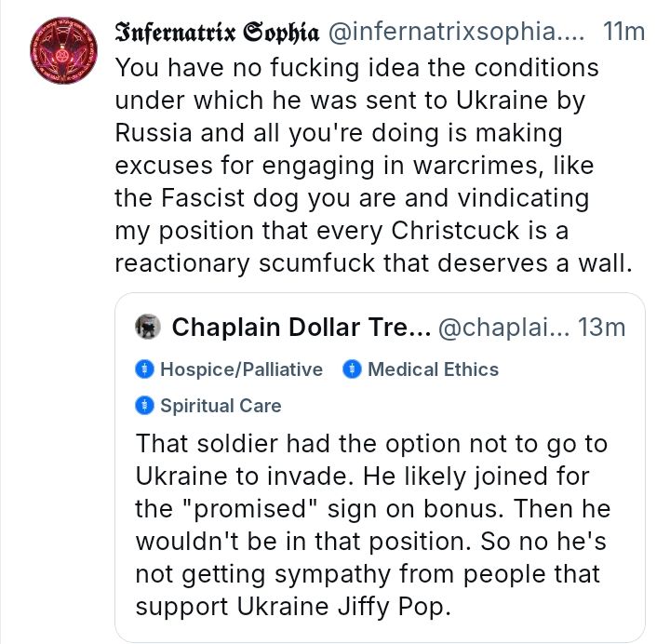Select the Medical Ethics label
This screenshot has height=644, width=670.
click(x=434, y=369)
